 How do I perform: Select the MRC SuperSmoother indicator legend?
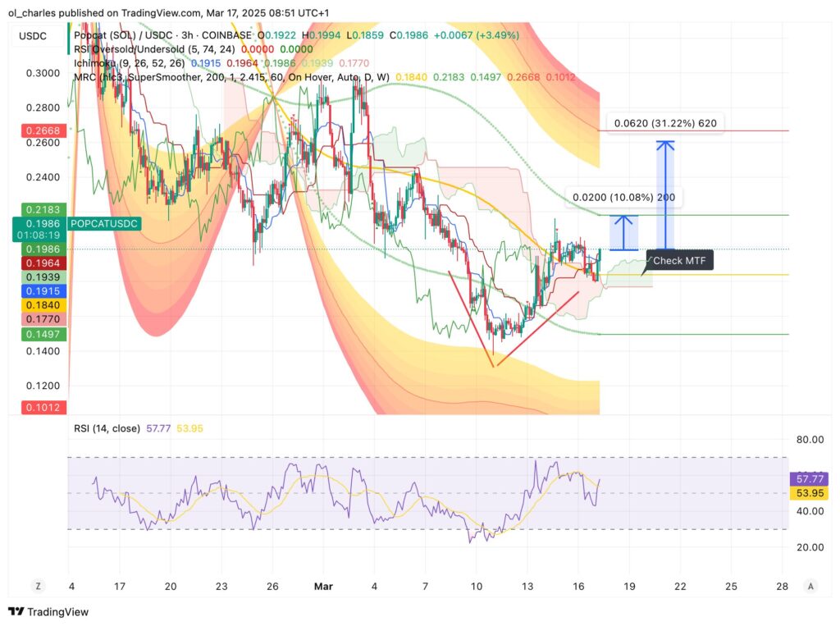231,77
